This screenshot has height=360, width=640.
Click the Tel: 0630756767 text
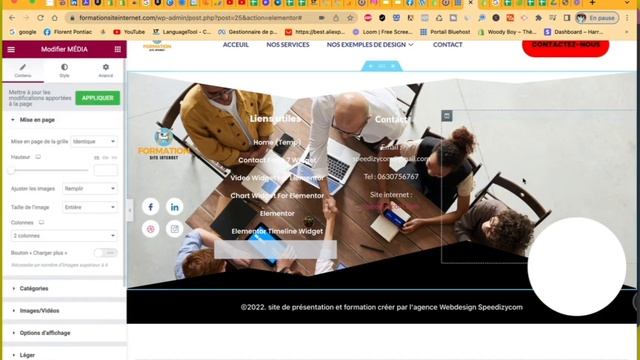coord(391,177)
